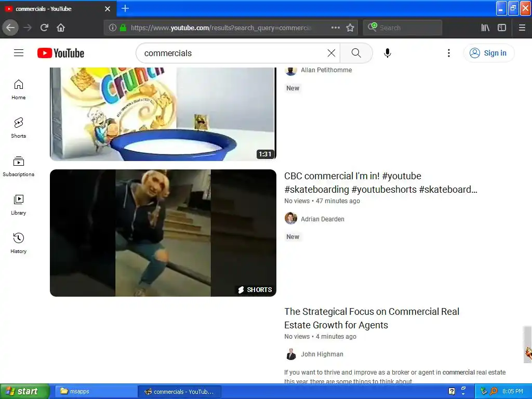Screen dimensions: 532x399
Task: Open Strategical Focus on Commercial Real Estate title
Action: point(372,318)
